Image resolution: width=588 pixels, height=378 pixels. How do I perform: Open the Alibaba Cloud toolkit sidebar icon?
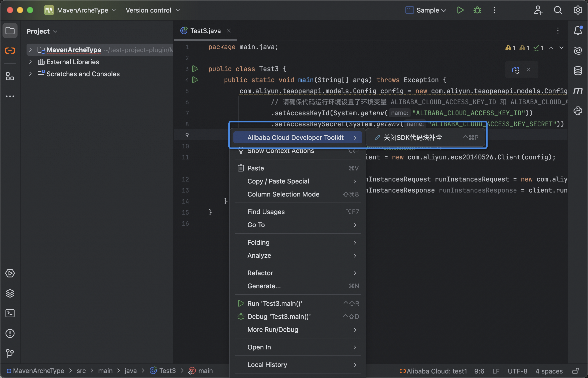pyautogui.click(x=10, y=51)
